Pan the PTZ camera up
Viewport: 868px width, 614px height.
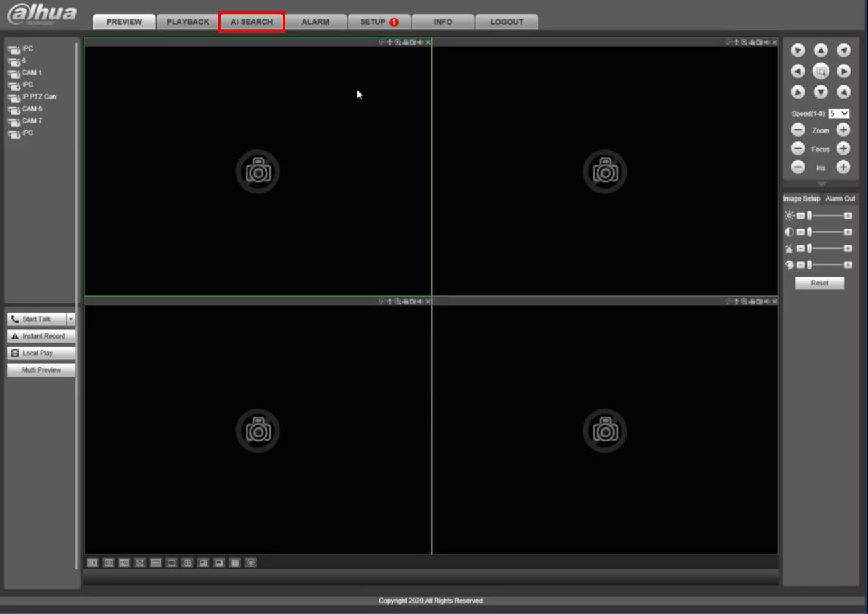click(821, 51)
